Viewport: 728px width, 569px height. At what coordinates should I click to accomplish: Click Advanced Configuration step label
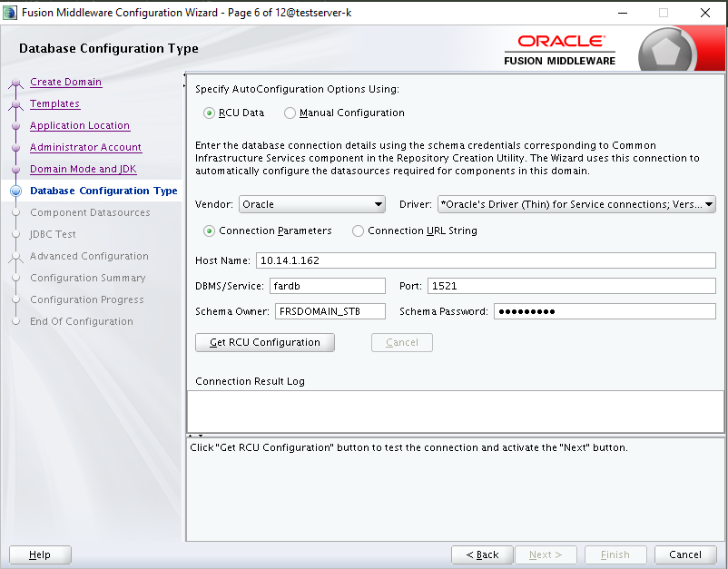pos(89,256)
